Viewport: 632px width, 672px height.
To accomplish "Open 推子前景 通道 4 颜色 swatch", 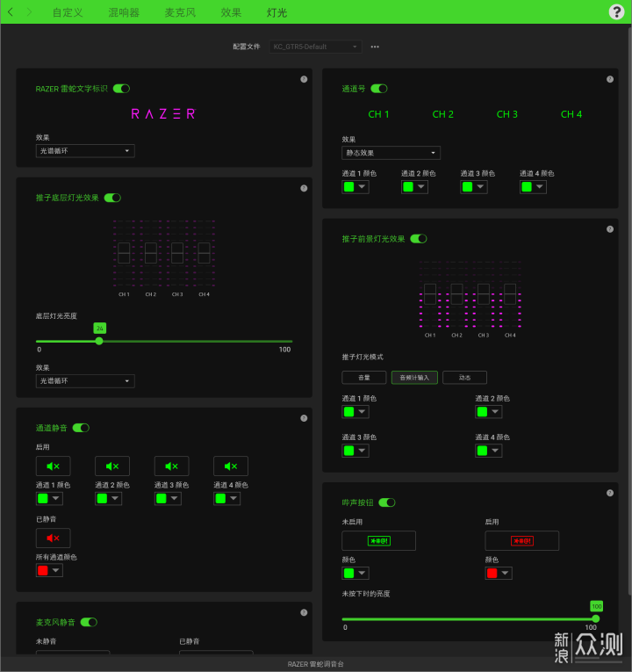I will 489,451.
